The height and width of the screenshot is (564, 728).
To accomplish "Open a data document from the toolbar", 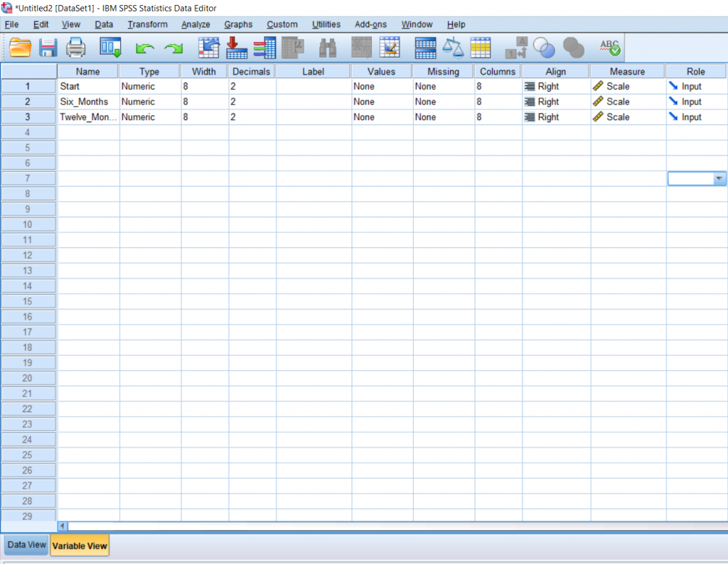I will [19, 46].
